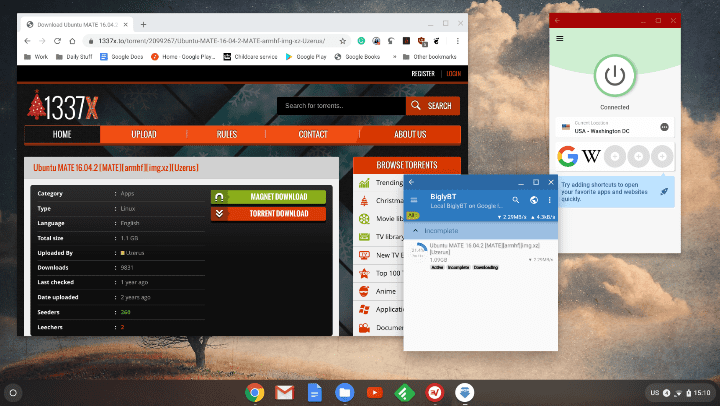Click the globe icon in BiglyBT
This screenshot has width=720, height=406.
tap(533, 200)
